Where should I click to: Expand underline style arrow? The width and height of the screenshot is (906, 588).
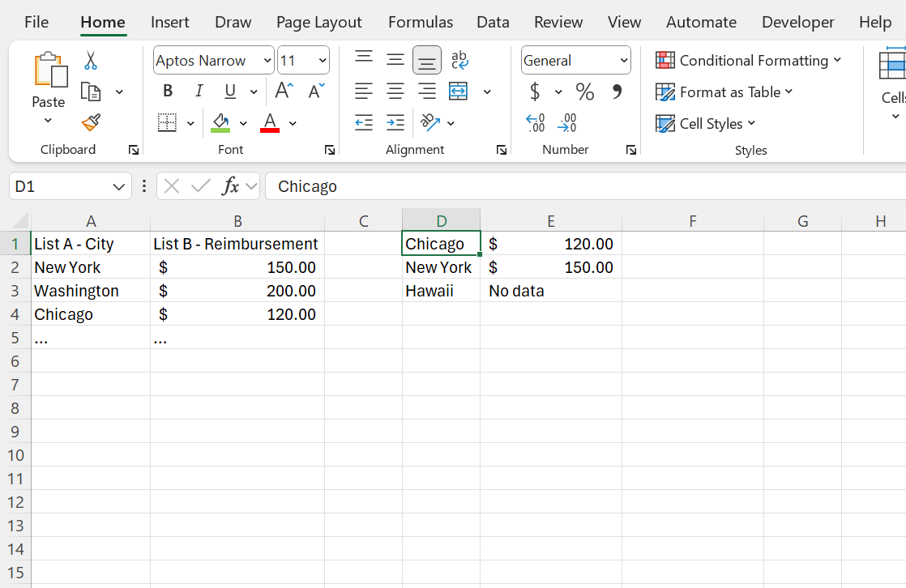(254, 92)
